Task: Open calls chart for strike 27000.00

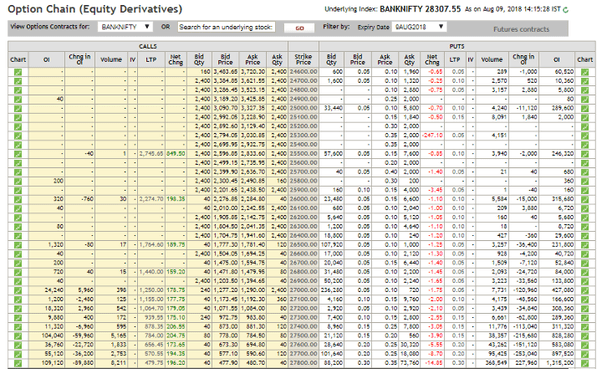Action: tap(18, 290)
